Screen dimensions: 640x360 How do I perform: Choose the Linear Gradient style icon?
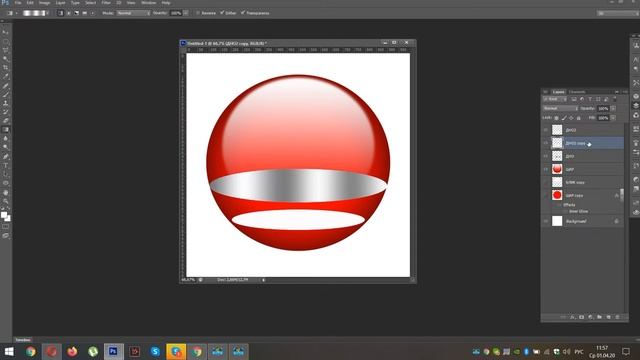[60, 13]
